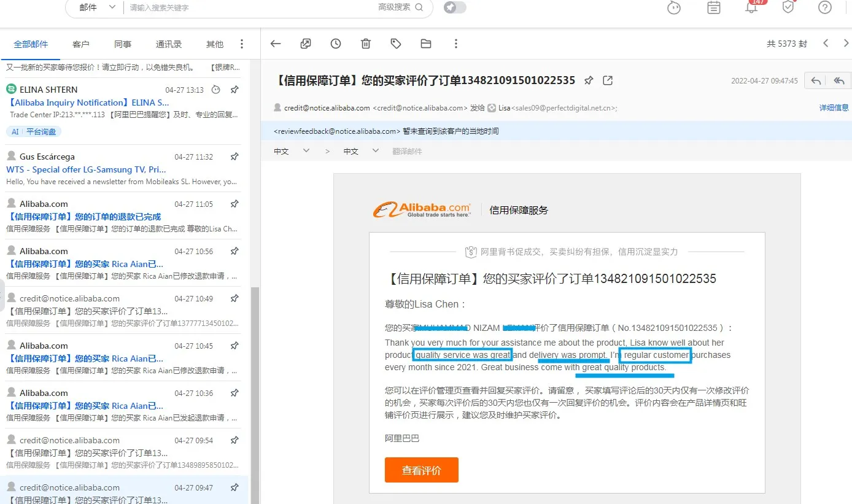Click the tag label icon
Screen dimensions: 852x504
[396, 44]
